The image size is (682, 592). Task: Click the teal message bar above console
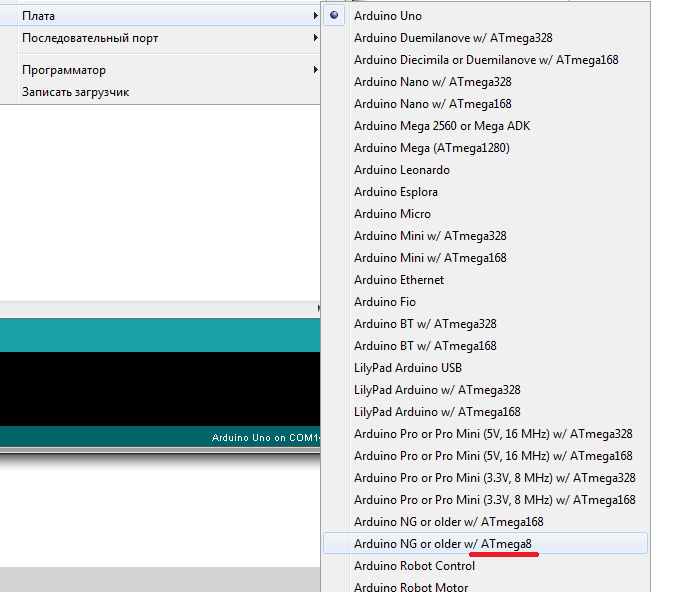pyautogui.click(x=160, y=335)
